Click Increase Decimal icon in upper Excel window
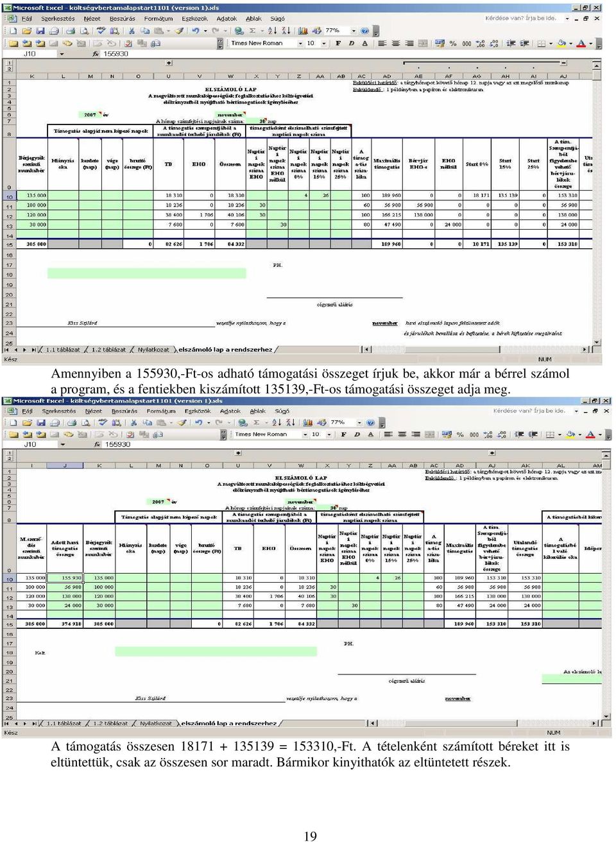This screenshot has width=616, height=842. click(x=480, y=44)
